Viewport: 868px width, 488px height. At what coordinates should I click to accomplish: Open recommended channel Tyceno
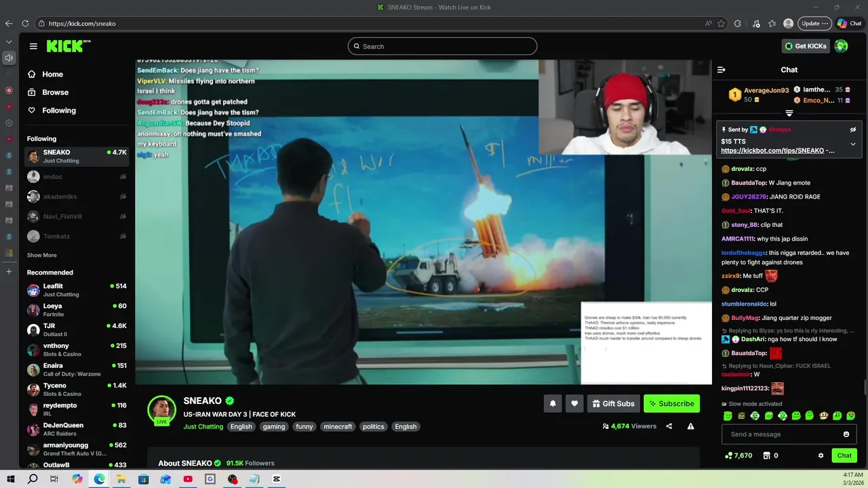point(77,389)
